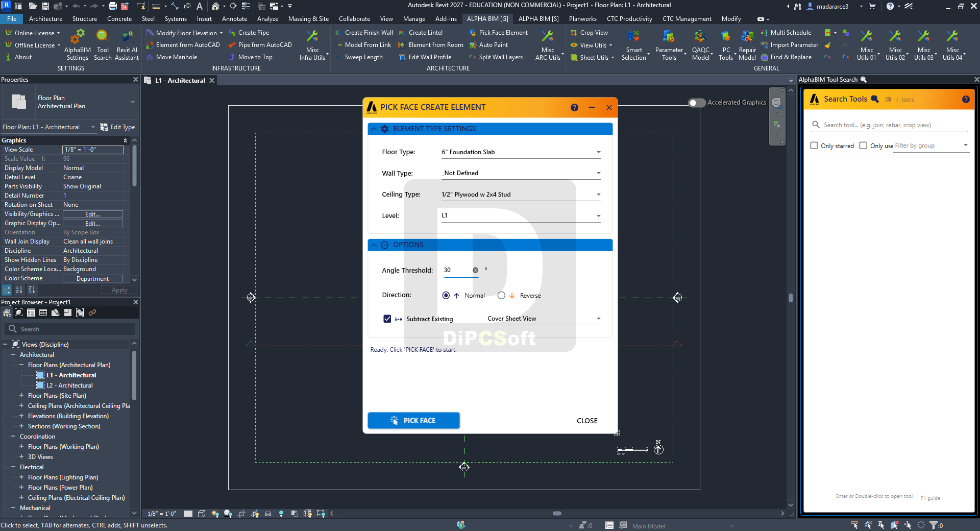Viewport: 980px width, 531px height.
Task: Open Cover Sheet View dropdown
Action: 544,319
